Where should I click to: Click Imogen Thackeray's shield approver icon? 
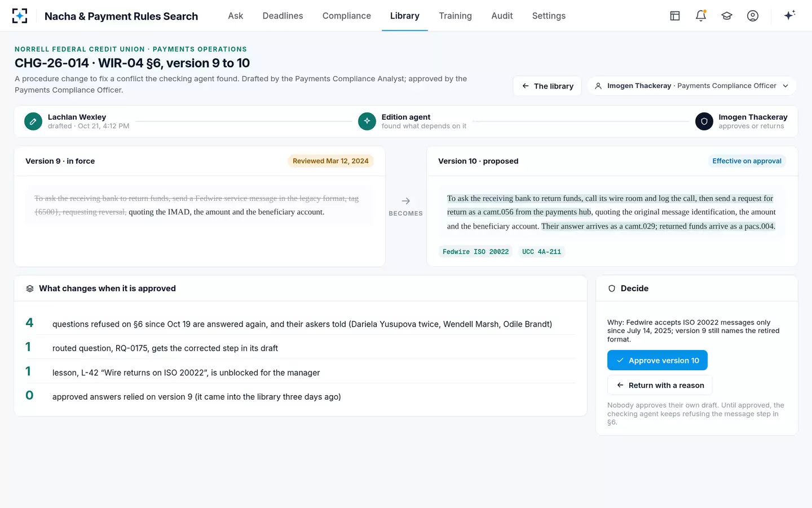[704, 121]
